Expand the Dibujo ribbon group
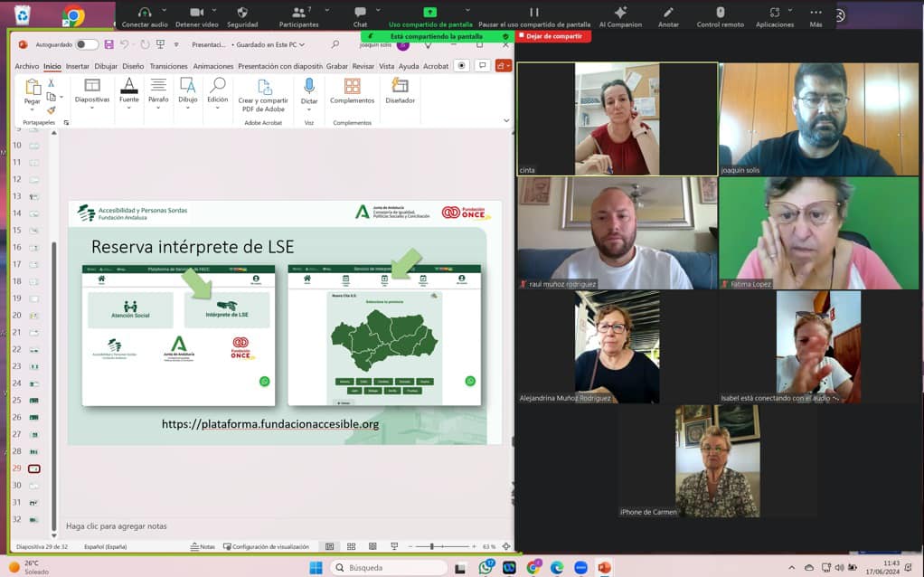 [x=187, y=93]
